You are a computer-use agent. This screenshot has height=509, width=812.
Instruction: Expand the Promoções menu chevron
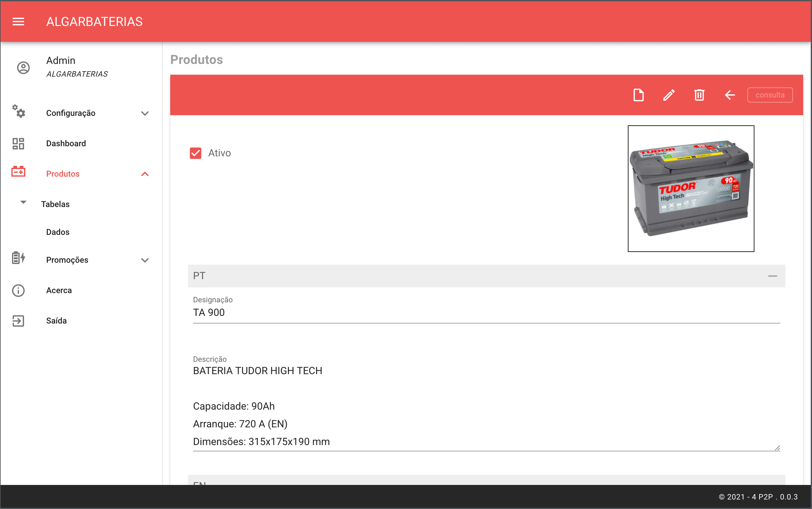(x=145, y=260)
